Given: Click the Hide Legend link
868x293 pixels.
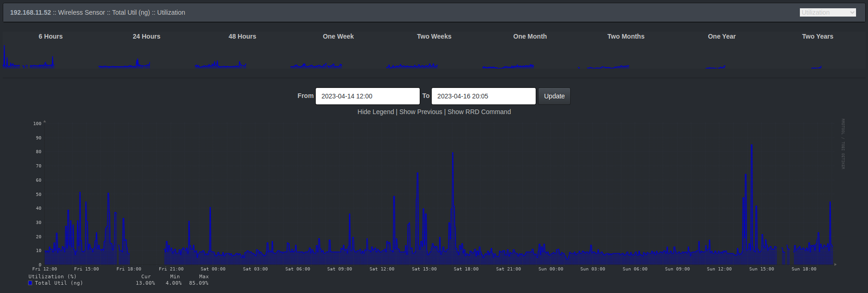Looking at the screenshot, I should (x=376, y=112).
